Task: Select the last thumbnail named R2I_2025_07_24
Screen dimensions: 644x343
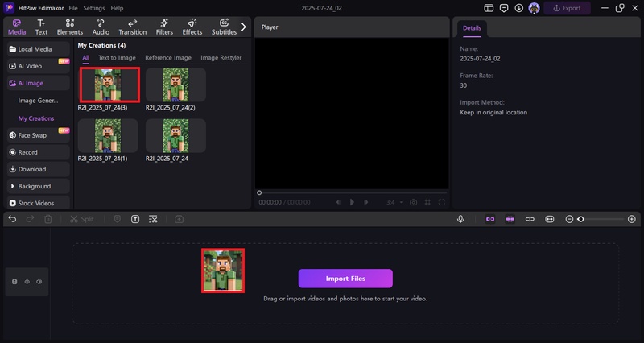Action: click(x=175, y=136)
